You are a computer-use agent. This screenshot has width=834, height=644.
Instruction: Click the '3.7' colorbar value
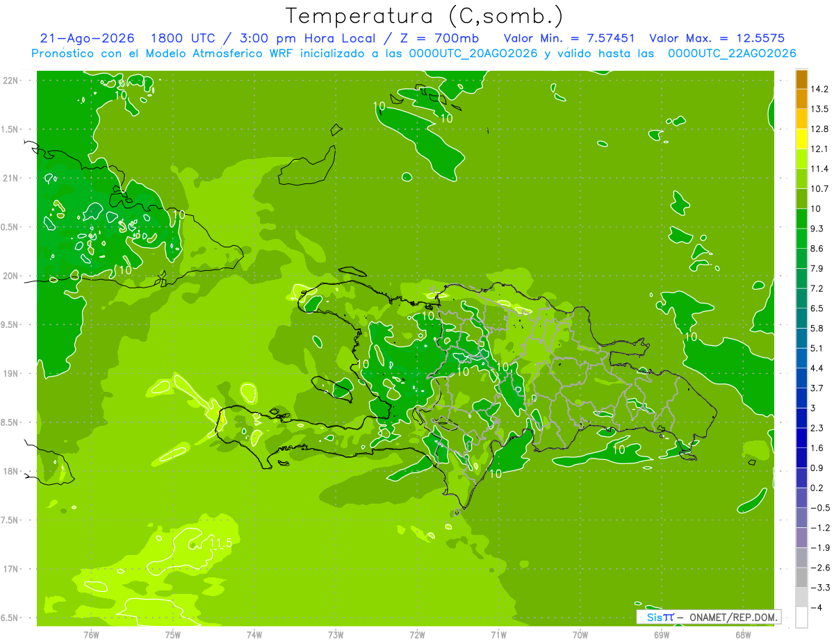(817, 388)
